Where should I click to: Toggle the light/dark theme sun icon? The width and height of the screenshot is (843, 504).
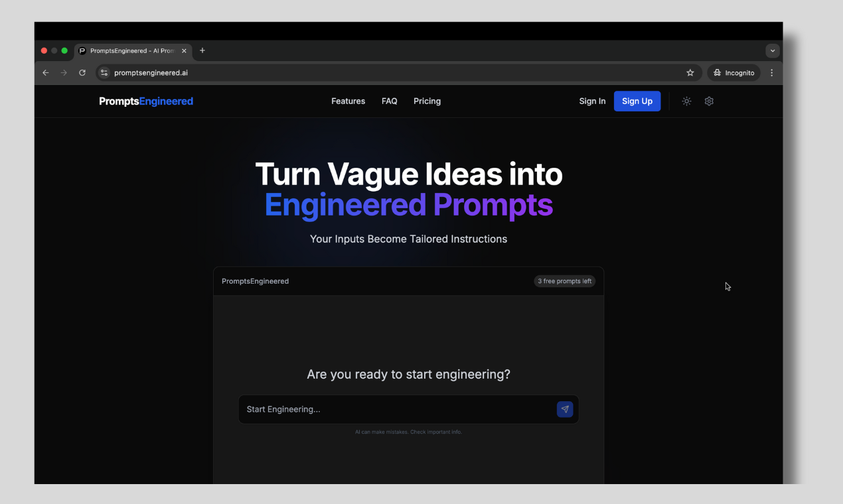tap(686, 101)
